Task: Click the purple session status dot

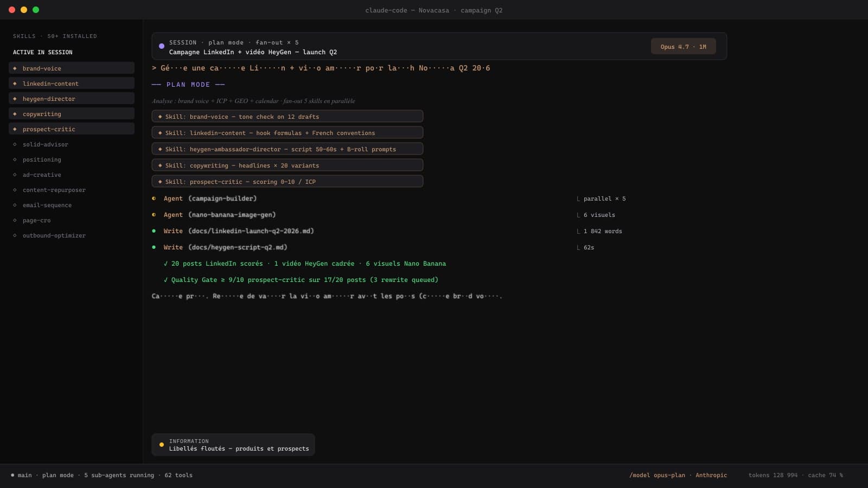Action: (162, 47)
